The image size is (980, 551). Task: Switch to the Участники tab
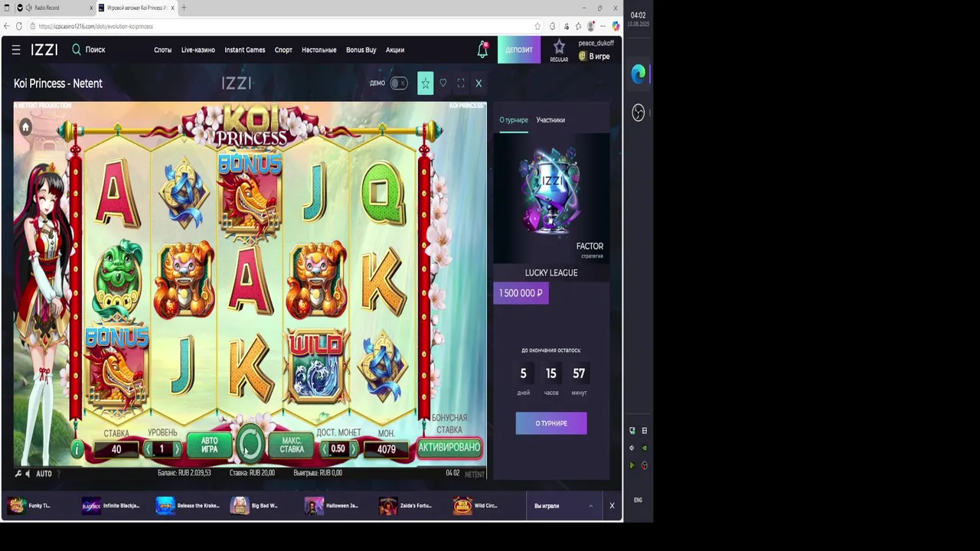point(550,120)
